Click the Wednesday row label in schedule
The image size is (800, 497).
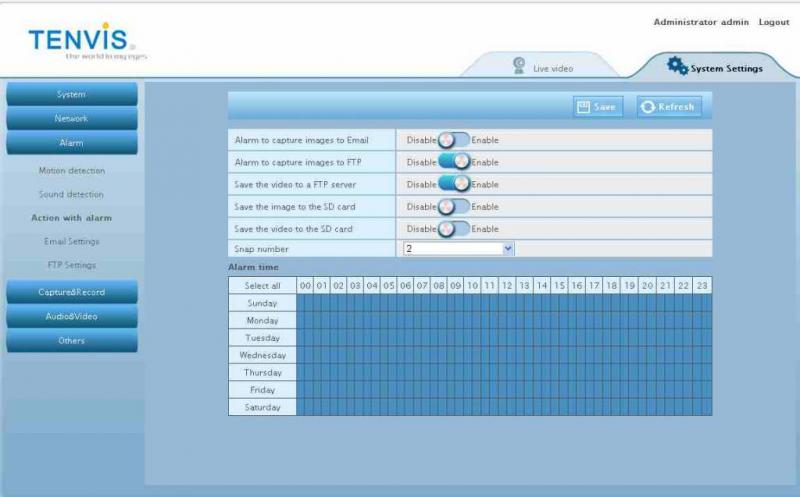[262, 355]
